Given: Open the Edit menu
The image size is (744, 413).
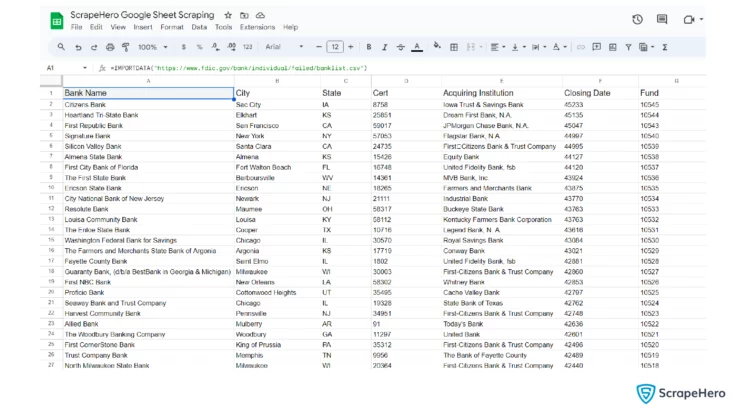Looking at the screenshot, I should point(96,27).
